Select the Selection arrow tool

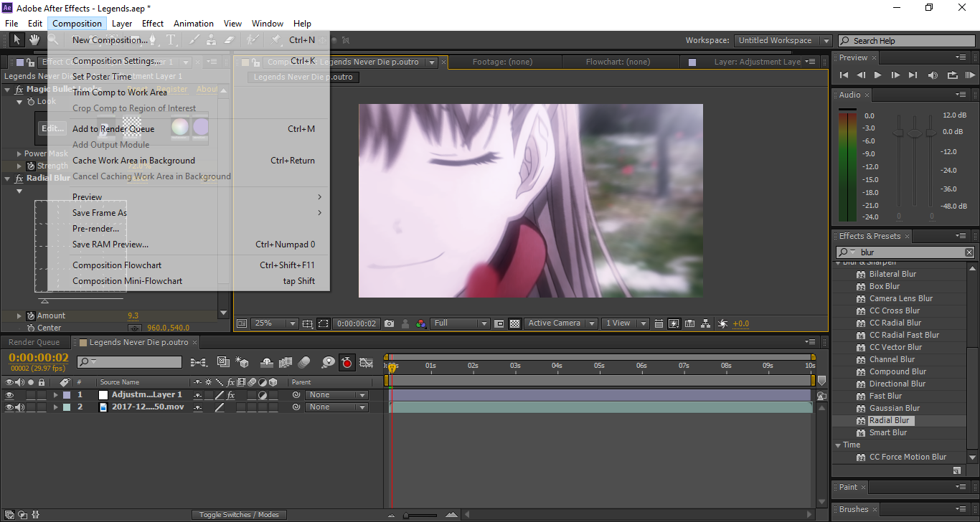coord(17,40)
